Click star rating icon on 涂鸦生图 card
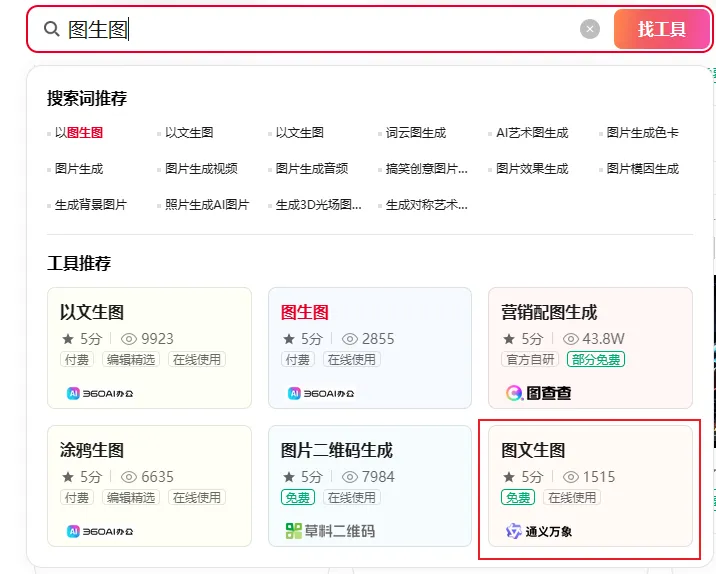The width and height of the screenshot is (716, 574). click(68, 477)
